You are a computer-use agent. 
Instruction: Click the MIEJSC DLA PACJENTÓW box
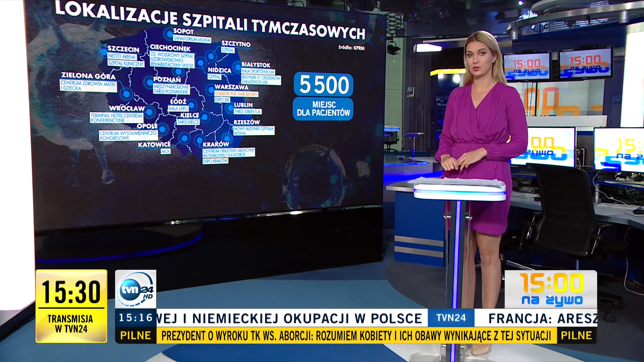pyautogui.click(x=323, y=109)
